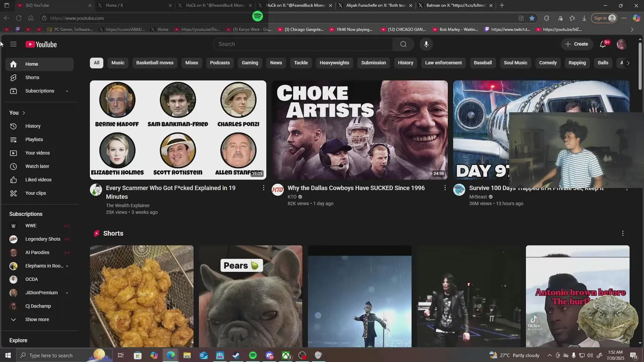644x362 pixels.
Task: Open Spotify from the taskbar
Action: [x=253, y=355]
